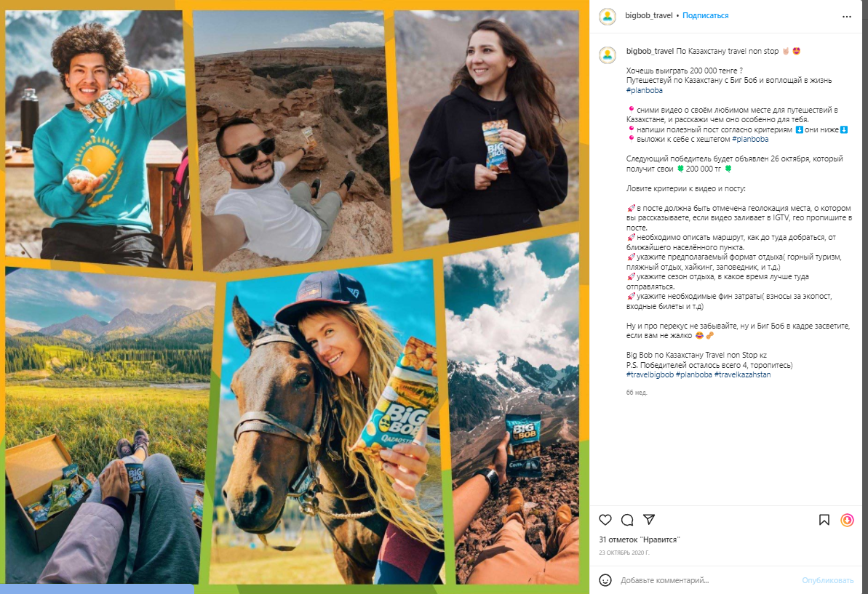Open the #travelbigbob hashtag
Viewport: 868px width, 594px height.
650,374
